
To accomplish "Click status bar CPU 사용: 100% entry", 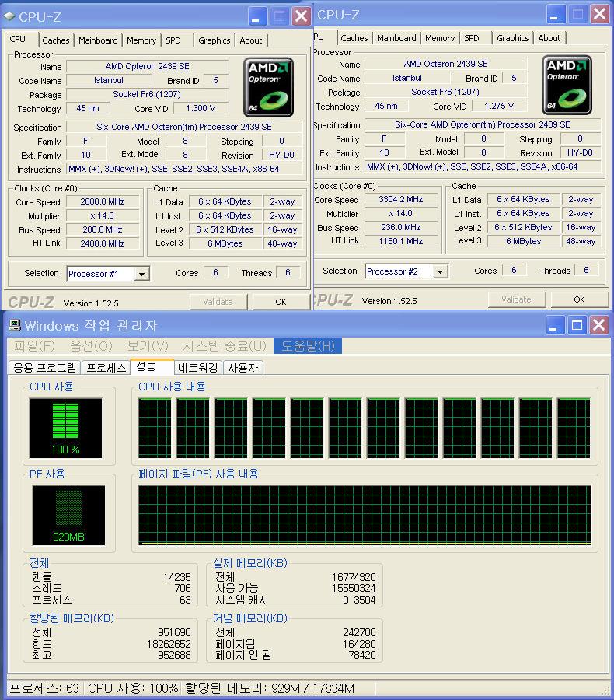I will coord(133,688).
